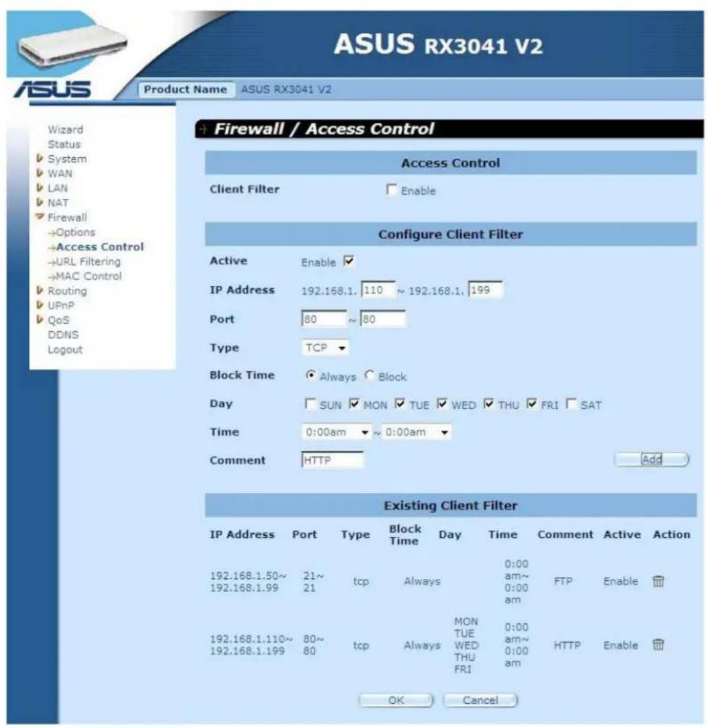Click the OK button
The image size is (708, 728).
[396, 700]
